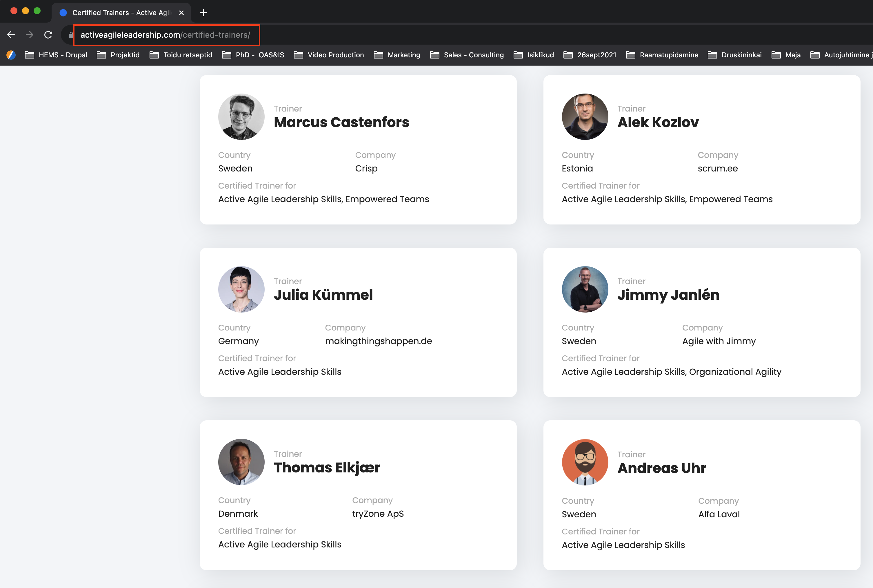Open a new browser tab
Screen dimensions: 873x588
203,13
